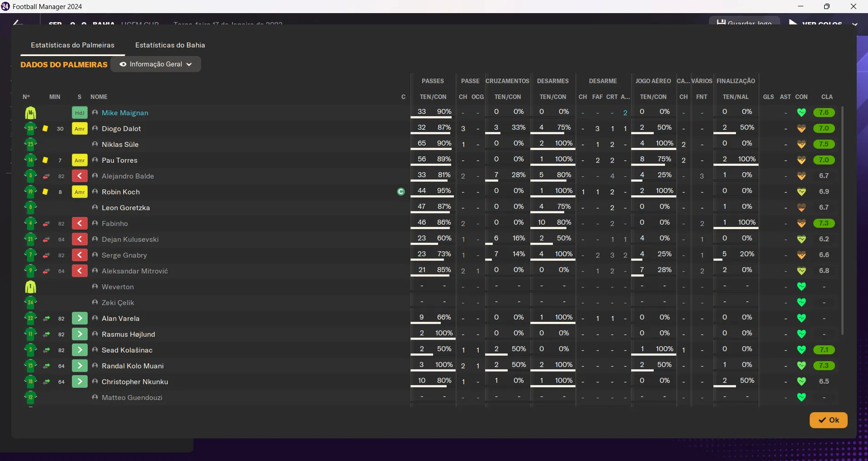
Task: Open Mike Maignan's player profile
Action: pyautogui.click(x=125, y=113)
